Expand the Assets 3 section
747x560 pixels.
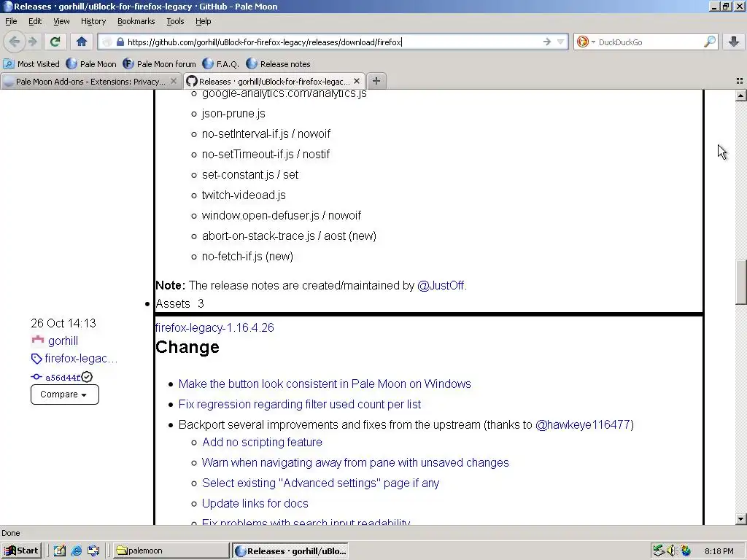click(179, 303)
